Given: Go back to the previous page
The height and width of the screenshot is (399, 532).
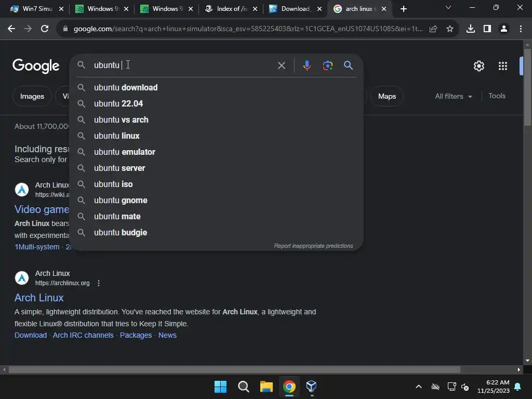Looking at the screenshot, I should (x=11, y=29).
